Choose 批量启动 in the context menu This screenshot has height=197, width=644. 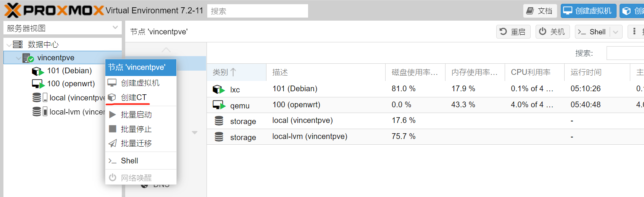(x=136, y=115)
